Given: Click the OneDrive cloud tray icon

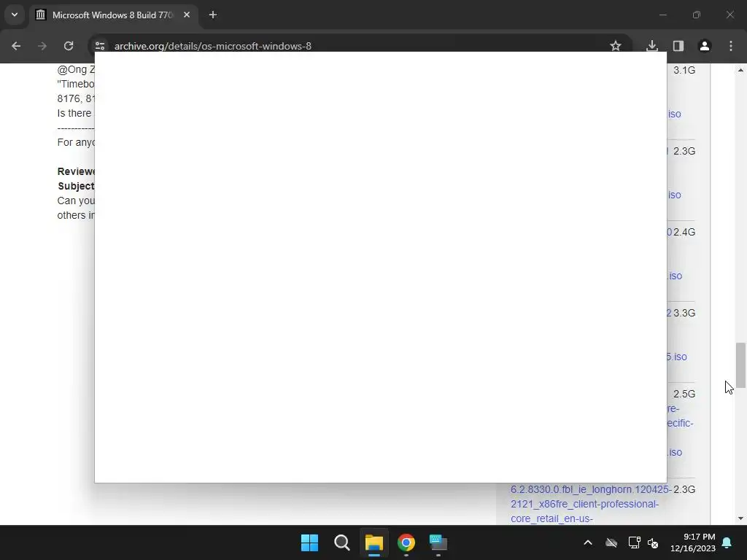Looking at the screenshot, I should tap(611, 542).
